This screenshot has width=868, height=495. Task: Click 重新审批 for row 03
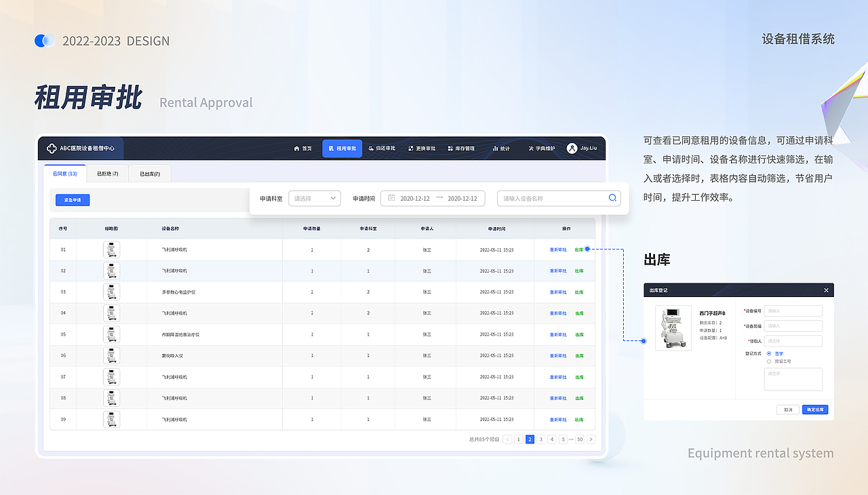point(558,292)
